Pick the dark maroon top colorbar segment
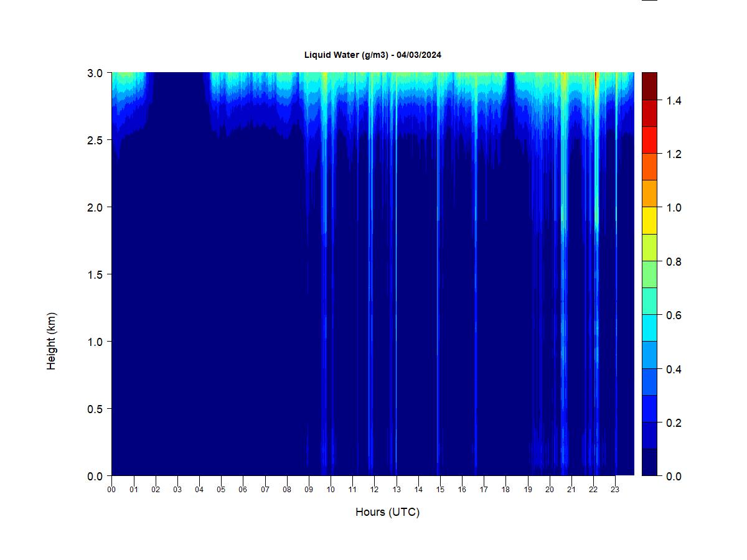 coord(649,86)
